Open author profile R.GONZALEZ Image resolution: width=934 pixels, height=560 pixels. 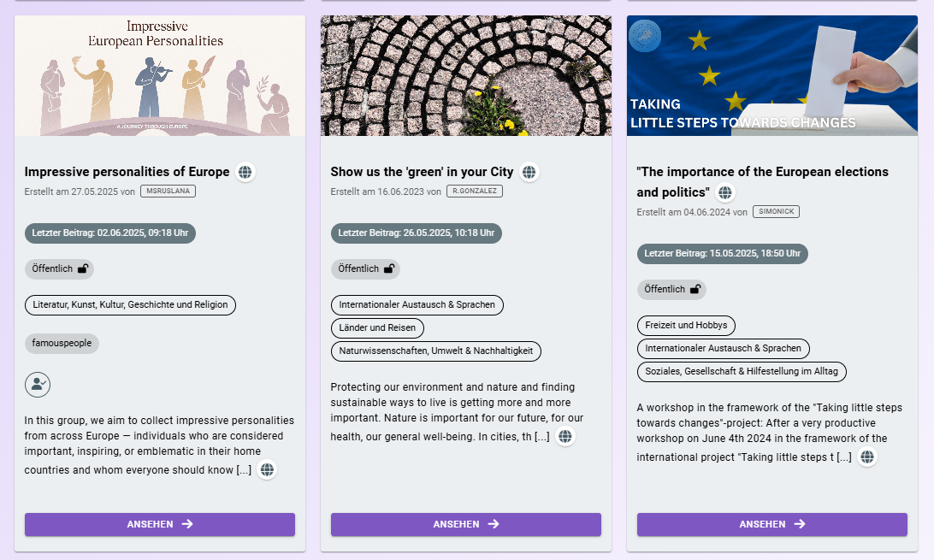tap(474, 192)
